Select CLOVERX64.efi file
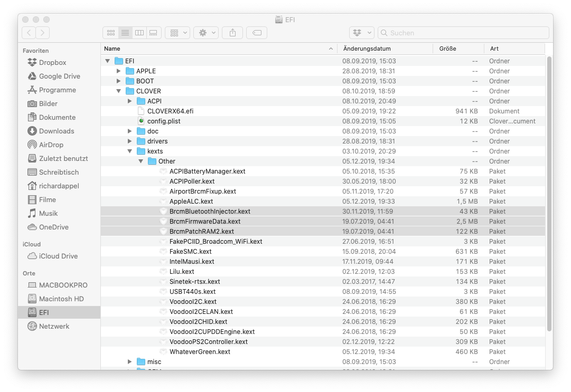 (x=323, y=111)
